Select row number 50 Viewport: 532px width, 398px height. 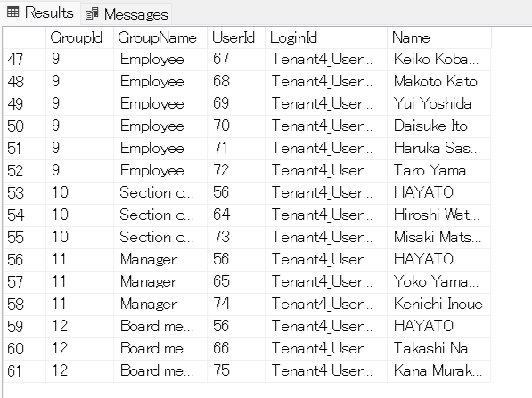pos(24,126)
